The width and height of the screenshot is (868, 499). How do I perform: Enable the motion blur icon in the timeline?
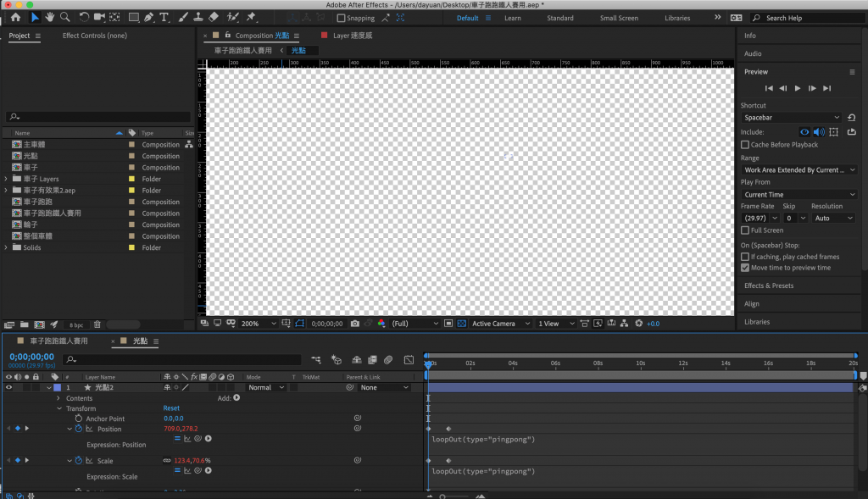tap(388, 360)
